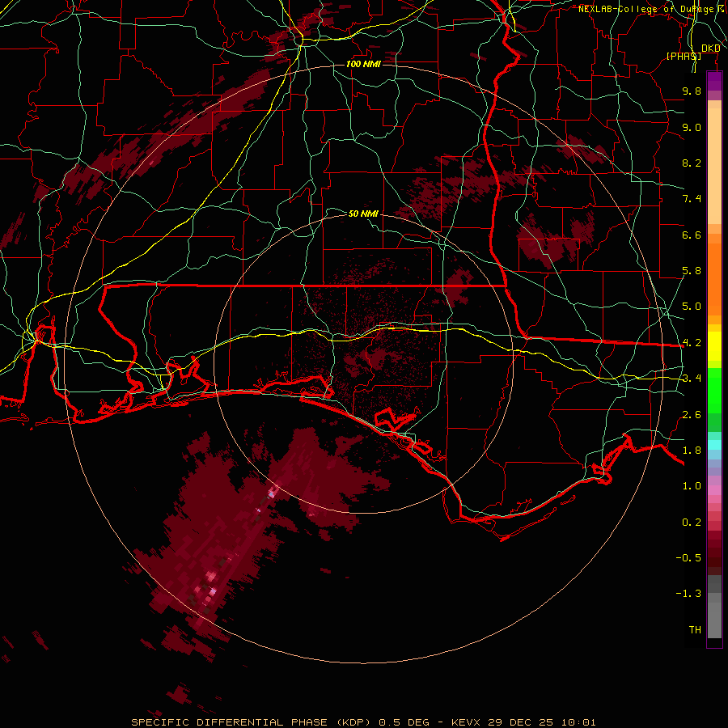Image resolution: width=728 pixels, height=728 pixels.
Task: Click the 50 NMI range ring label
Action: (x=363, y=214)
